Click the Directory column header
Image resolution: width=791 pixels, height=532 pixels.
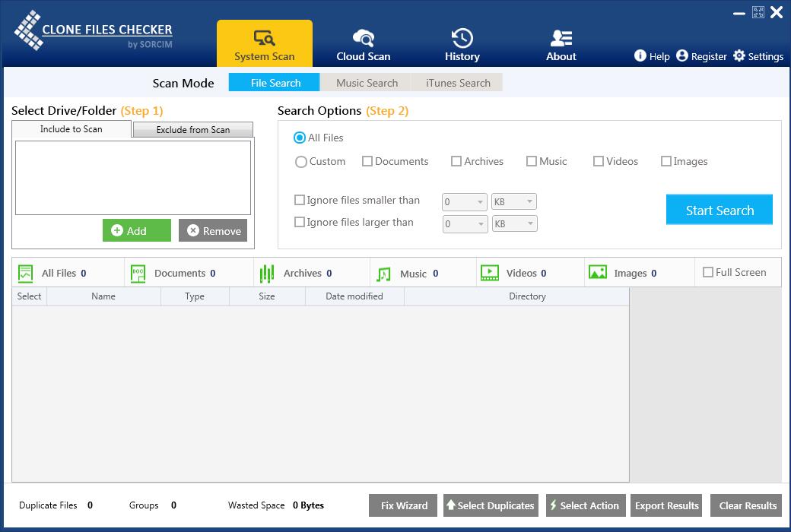[x=527, y=296]
